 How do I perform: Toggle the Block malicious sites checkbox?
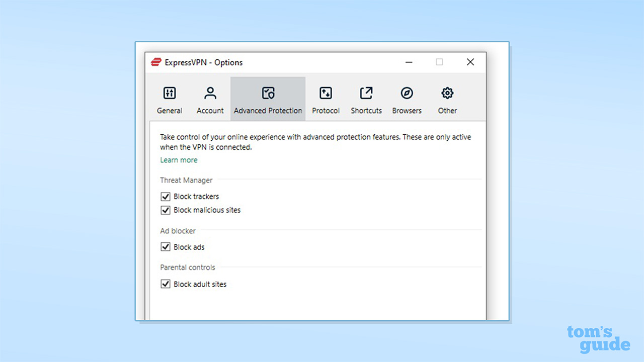pyautogui.click(x=165, y=210)
